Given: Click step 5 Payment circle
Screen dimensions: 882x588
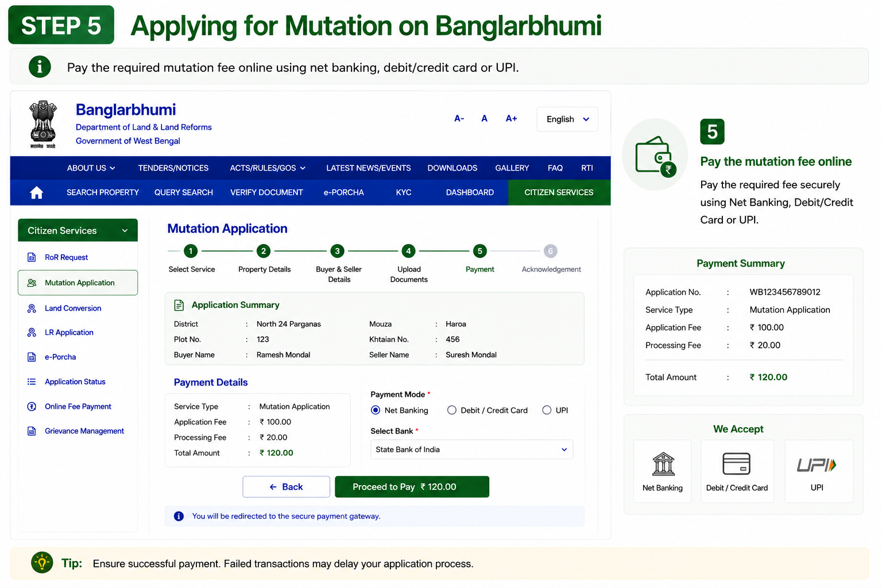Looking at the screenshot, I should pyautogui.click(x=480, y=251).
